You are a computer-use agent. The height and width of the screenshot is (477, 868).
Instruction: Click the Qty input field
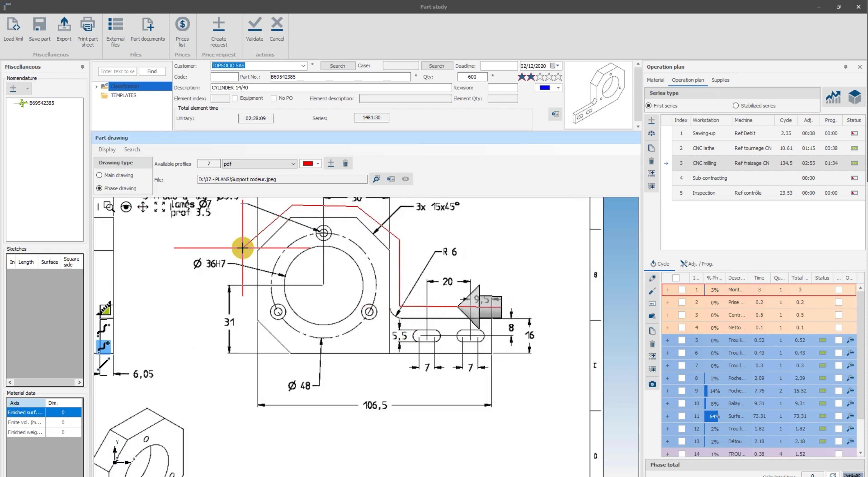472,77
